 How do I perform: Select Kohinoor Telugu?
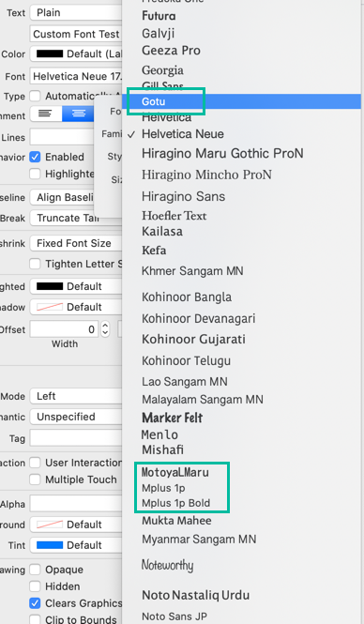(186, 361)
